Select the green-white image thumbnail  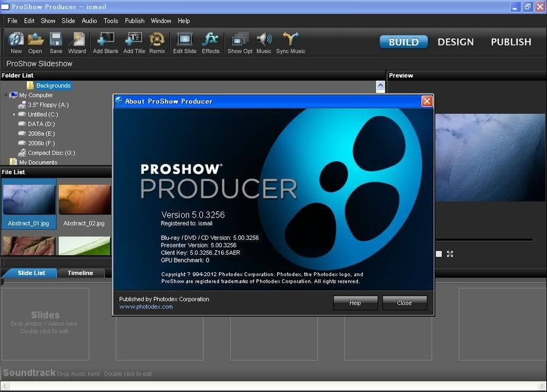84,246
